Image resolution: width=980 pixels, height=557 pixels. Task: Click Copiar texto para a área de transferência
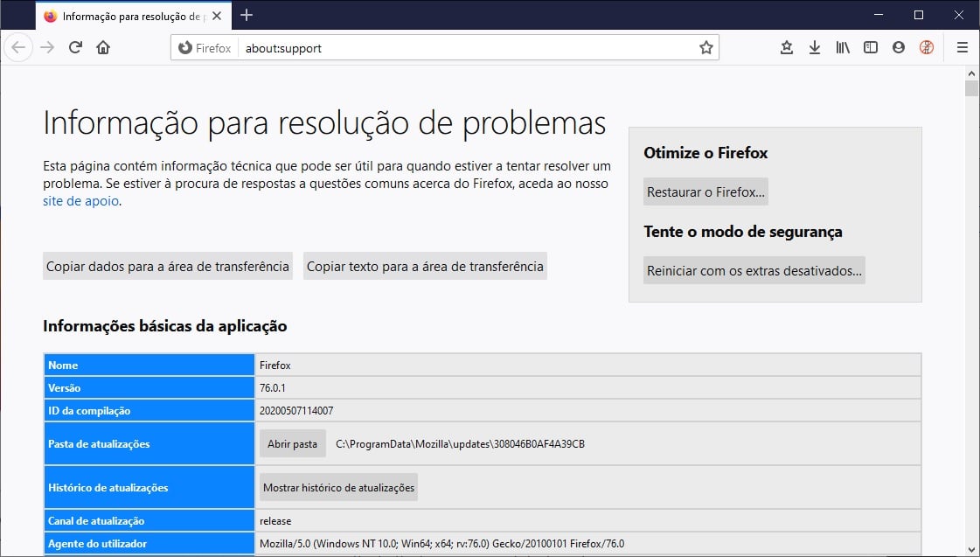pos(425,267)
